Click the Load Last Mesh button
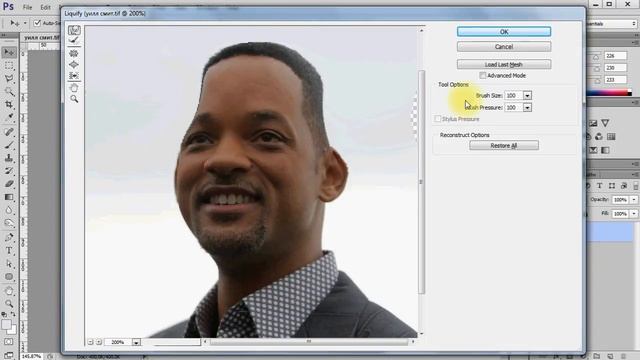 point(504,64)
